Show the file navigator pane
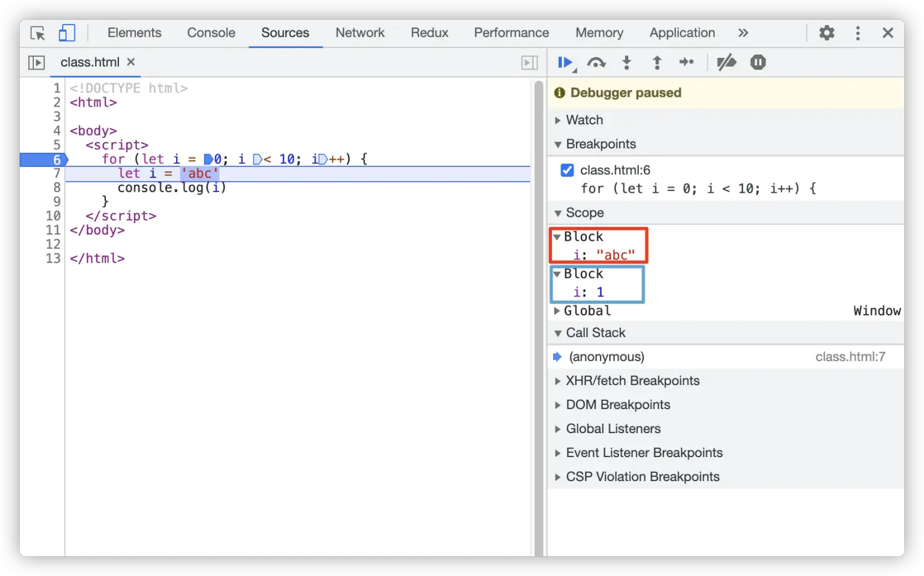 [x=36, y=62]
